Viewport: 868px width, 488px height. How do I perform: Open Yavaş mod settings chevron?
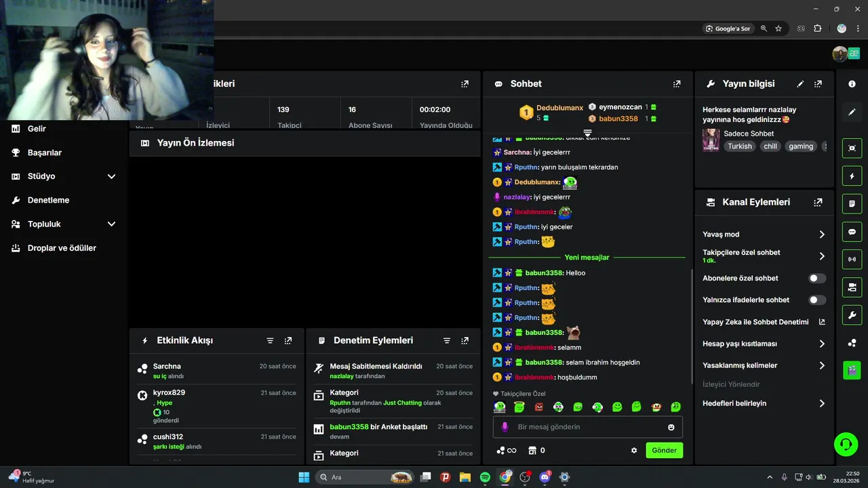pyautogui.click(x=822, y=235)
